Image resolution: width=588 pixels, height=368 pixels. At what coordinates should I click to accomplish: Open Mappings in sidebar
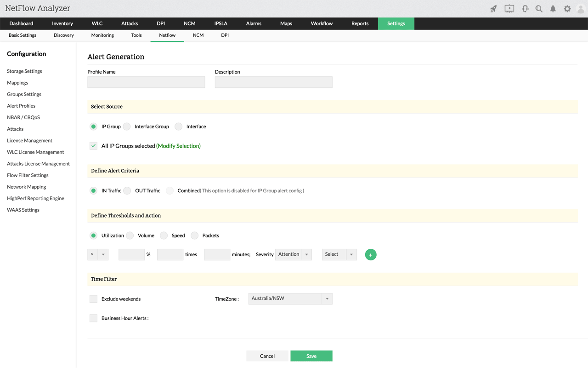17,83
